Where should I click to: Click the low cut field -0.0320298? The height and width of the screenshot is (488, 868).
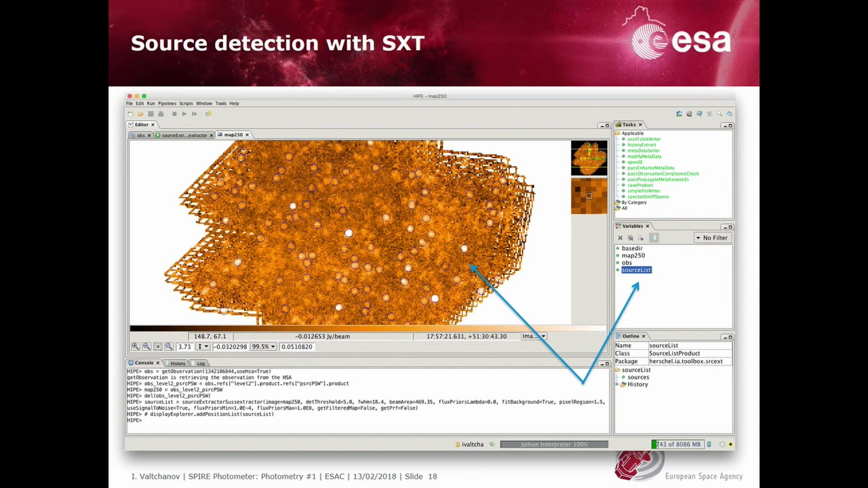[231, 346]
